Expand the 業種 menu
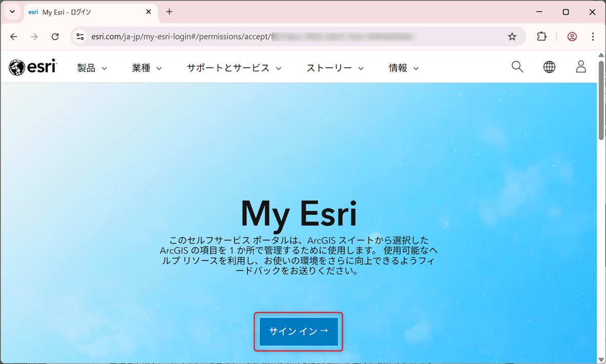Viewport: 606px width, 364px height. [147, 68]
